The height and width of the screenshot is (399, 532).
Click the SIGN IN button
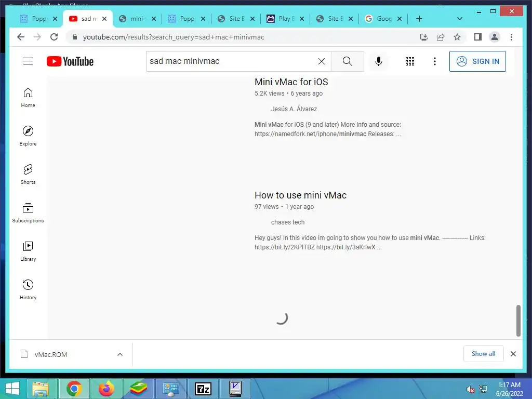477,61
